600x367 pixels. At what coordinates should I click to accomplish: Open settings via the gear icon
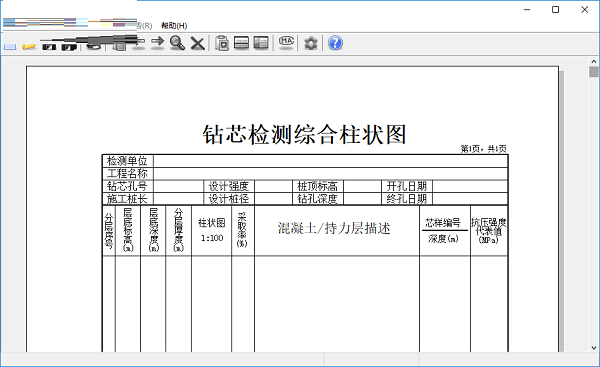pos(311,43)
